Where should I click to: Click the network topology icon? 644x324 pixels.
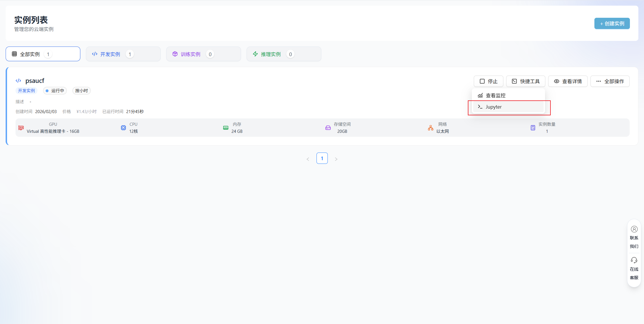click(x=431, y=128)
